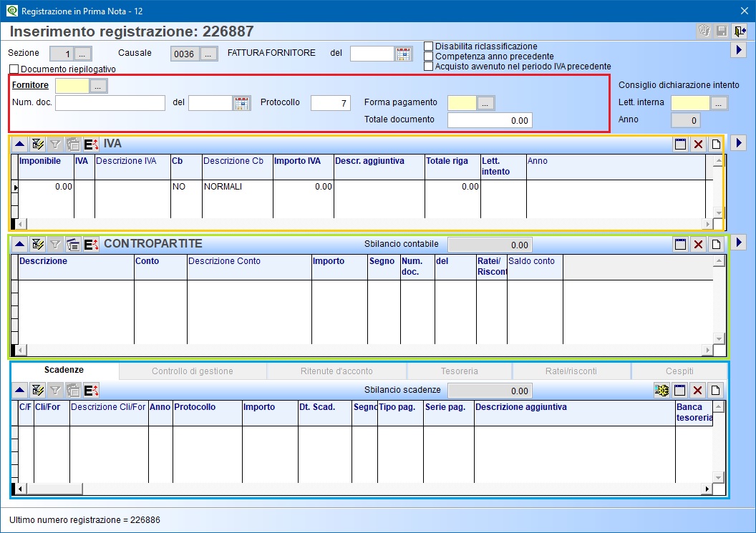Click the filter funnel in the Scadenze toolbar
Screen dimensions: 756x533
[55, 390]
